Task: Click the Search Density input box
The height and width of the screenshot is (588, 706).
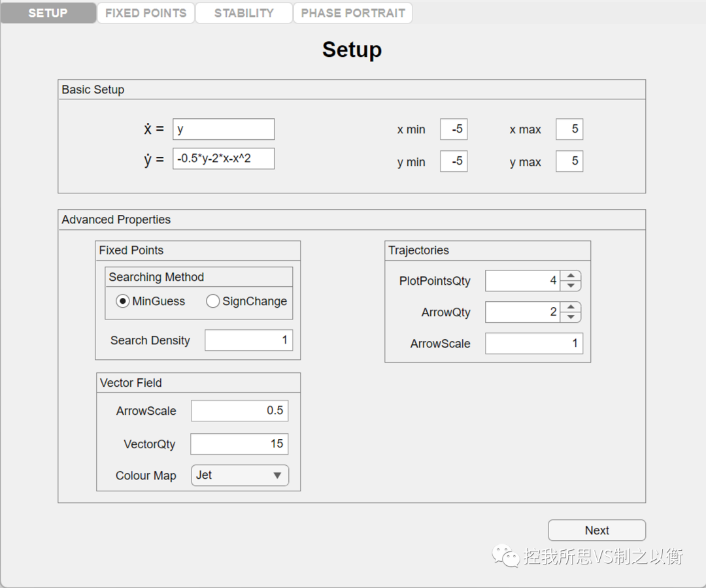Action: (248, 340)
